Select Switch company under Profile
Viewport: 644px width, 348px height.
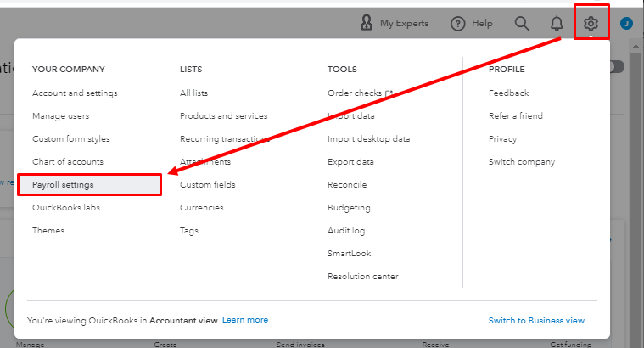pyautogui.click(x=522, y=161)
